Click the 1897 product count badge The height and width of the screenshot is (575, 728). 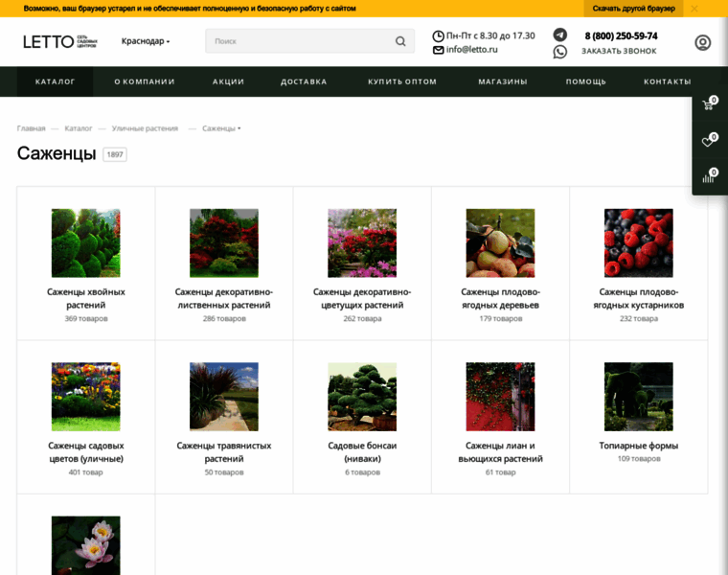115,154
